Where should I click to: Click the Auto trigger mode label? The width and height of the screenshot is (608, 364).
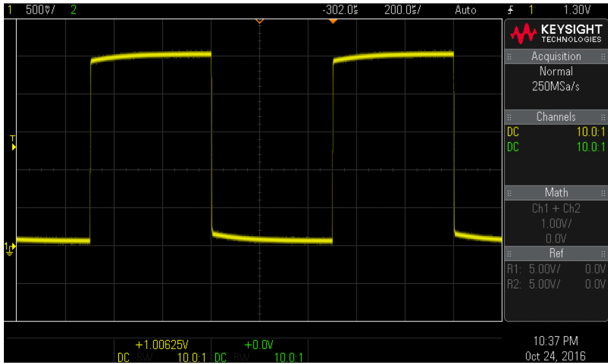[465, 10]
